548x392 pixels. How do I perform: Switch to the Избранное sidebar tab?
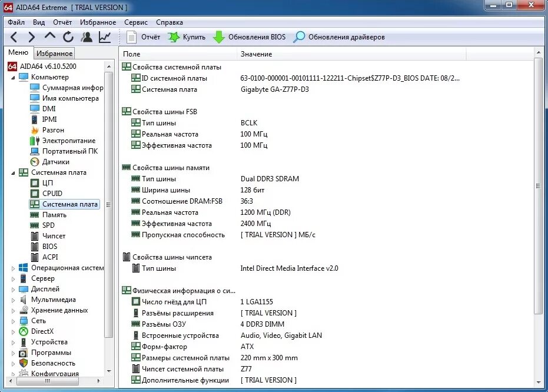click(x=54, y=54)
